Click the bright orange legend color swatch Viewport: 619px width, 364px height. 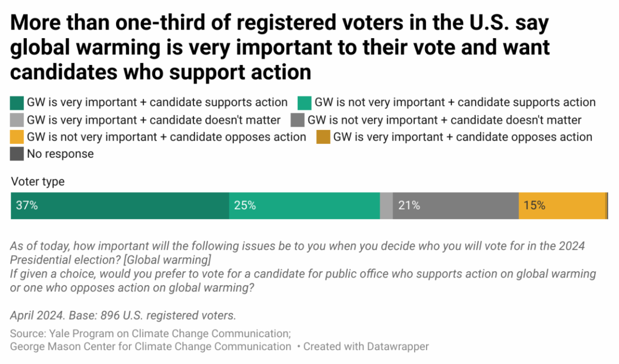tap(17, 137)
